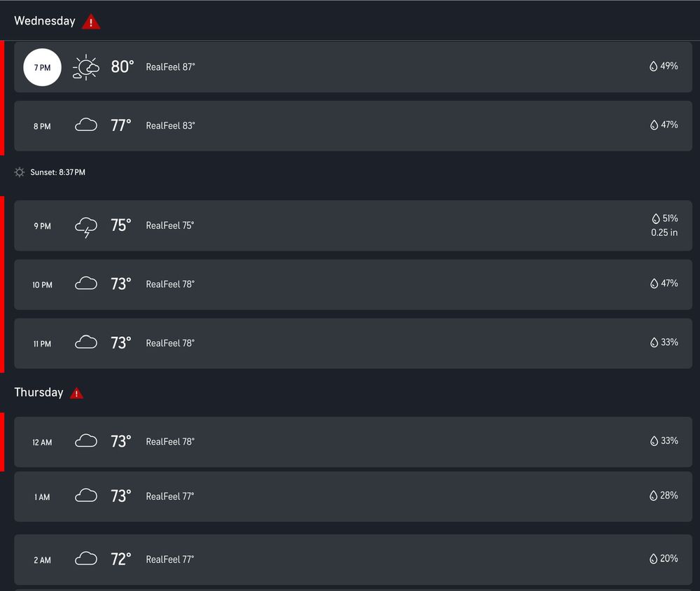
Task: Click the Sunset: 8:37 PM label
Action: (x=57, y=172)
